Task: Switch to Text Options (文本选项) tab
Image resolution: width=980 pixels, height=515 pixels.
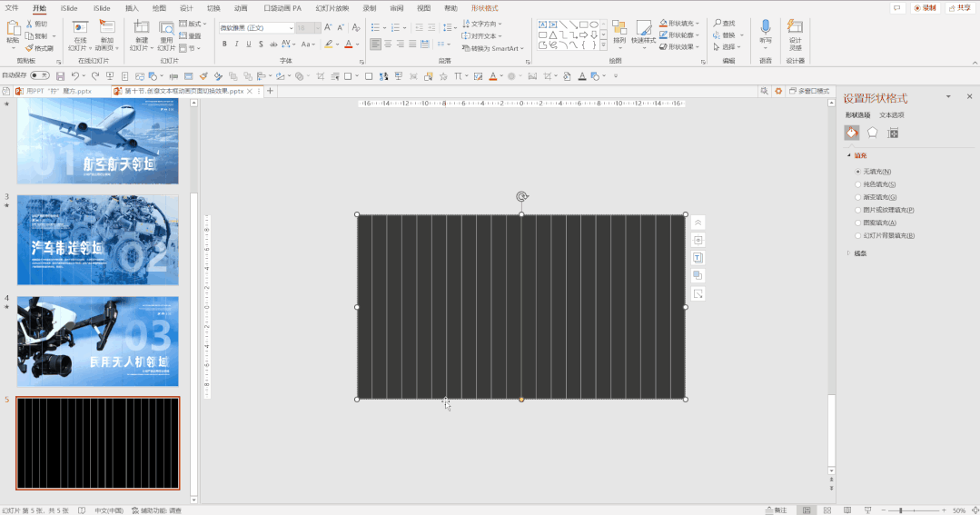Action: pos(891,115)
